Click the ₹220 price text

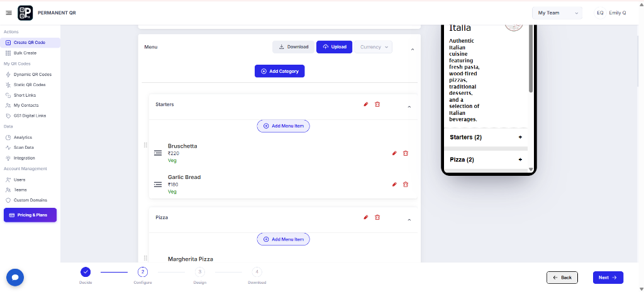click(174, 153)
